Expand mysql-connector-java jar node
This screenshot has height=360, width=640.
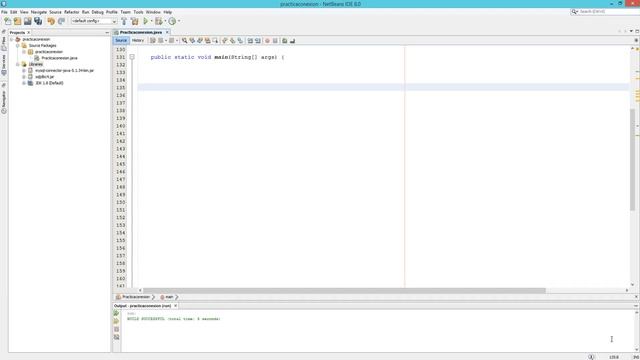point(24,71)
